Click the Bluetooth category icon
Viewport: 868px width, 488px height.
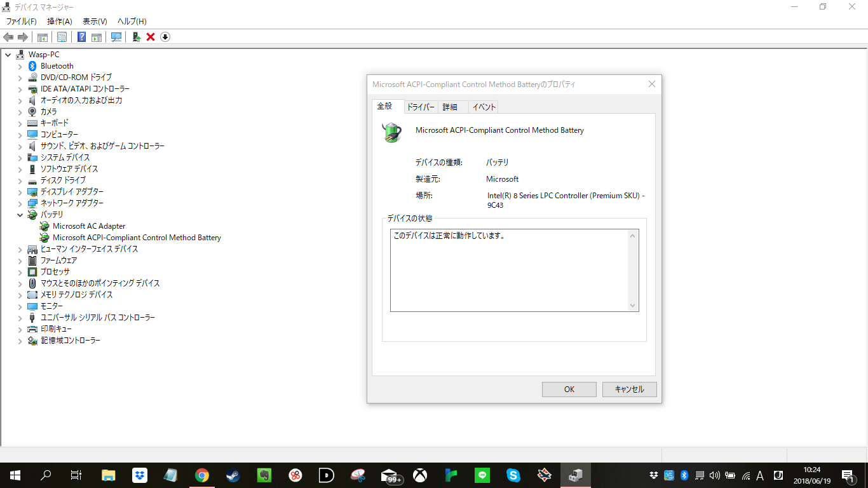tap(32, 66)
